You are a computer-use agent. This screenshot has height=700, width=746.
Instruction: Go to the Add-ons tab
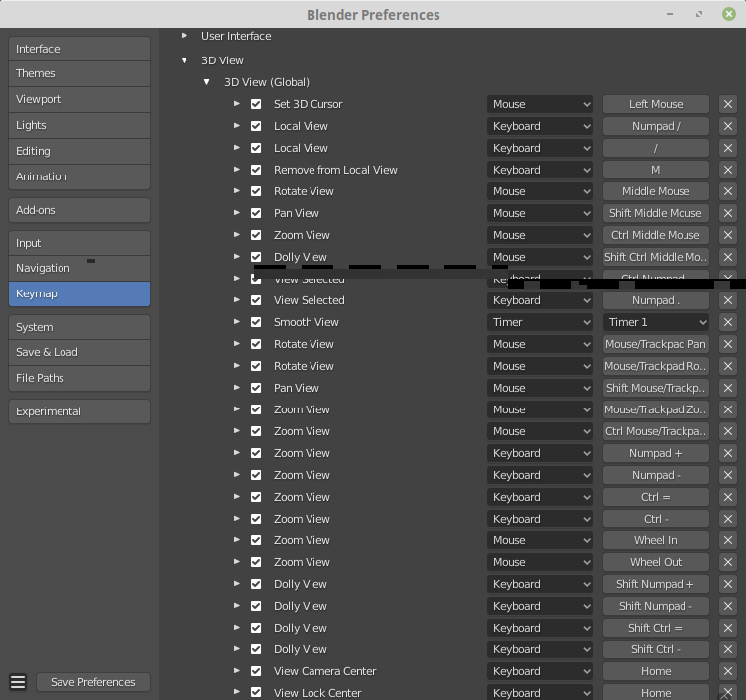[79, 210]
